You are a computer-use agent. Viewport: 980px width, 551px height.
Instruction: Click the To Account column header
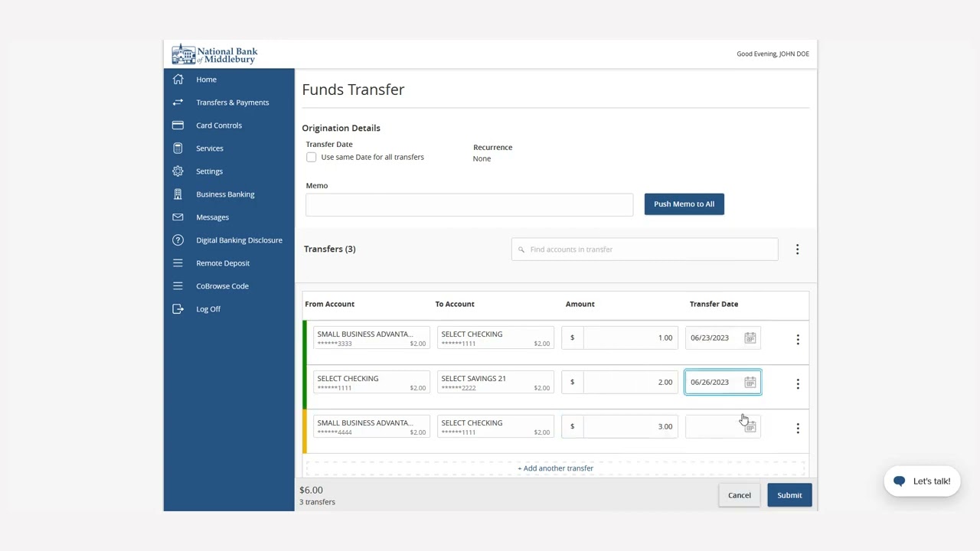pyautogui.click(x=455, y=304)
